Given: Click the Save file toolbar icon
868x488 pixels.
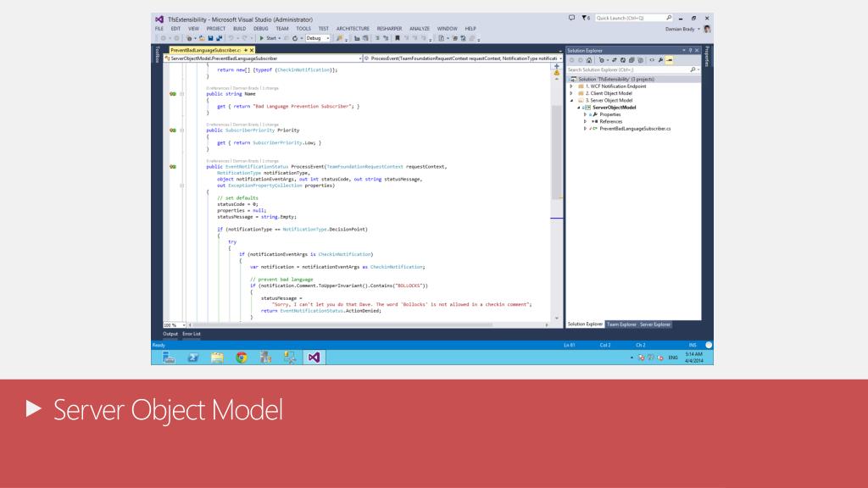Looking at the screenshot, I should [210, 38].
